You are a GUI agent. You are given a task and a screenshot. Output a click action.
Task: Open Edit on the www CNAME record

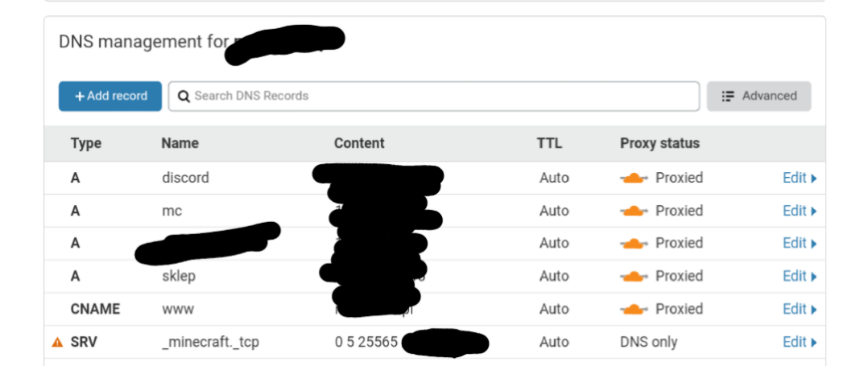(800, 309)
